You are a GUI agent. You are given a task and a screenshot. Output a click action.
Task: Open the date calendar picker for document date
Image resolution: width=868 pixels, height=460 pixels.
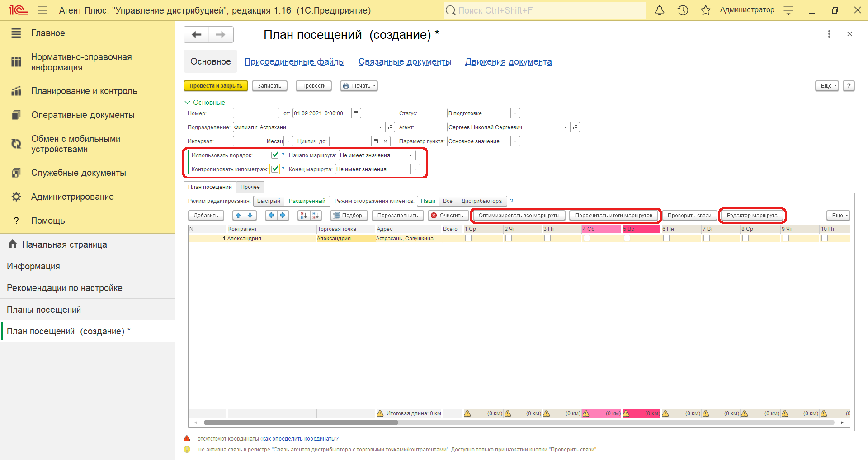(x=356, y=113)
